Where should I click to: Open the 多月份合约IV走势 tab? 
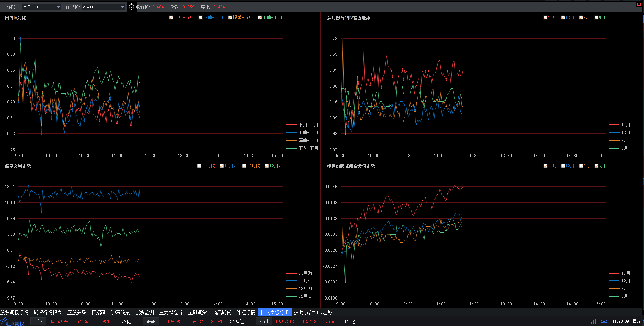click(313, 312)
